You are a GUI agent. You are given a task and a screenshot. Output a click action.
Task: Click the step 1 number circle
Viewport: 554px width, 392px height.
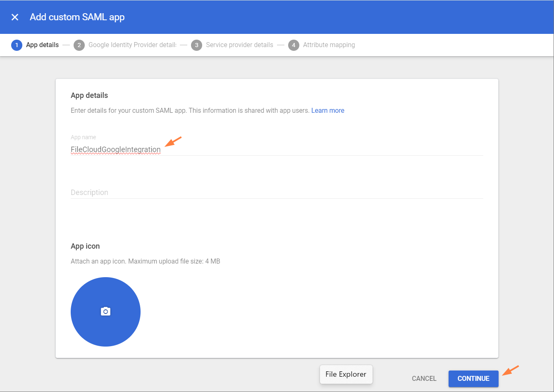click(17, 45)
